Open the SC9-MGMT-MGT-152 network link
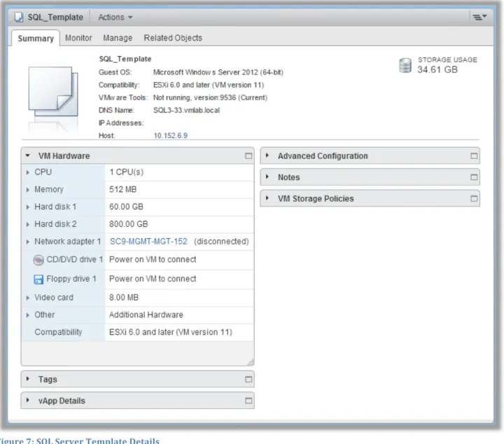 [148, 242]
